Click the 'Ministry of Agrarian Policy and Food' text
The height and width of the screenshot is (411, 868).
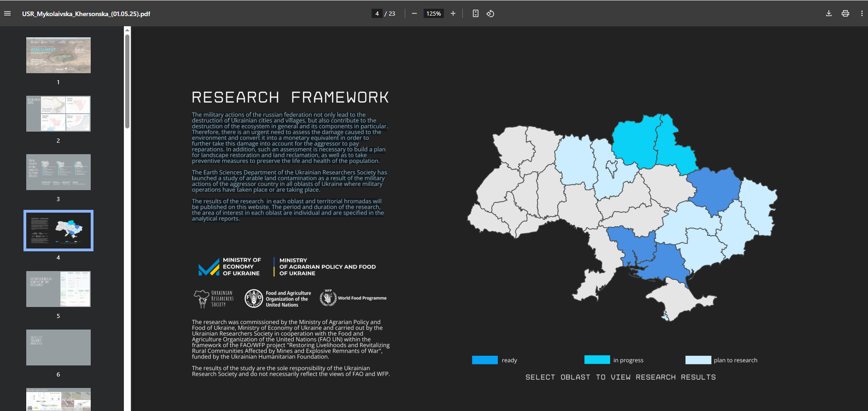[x=327, y=267]
